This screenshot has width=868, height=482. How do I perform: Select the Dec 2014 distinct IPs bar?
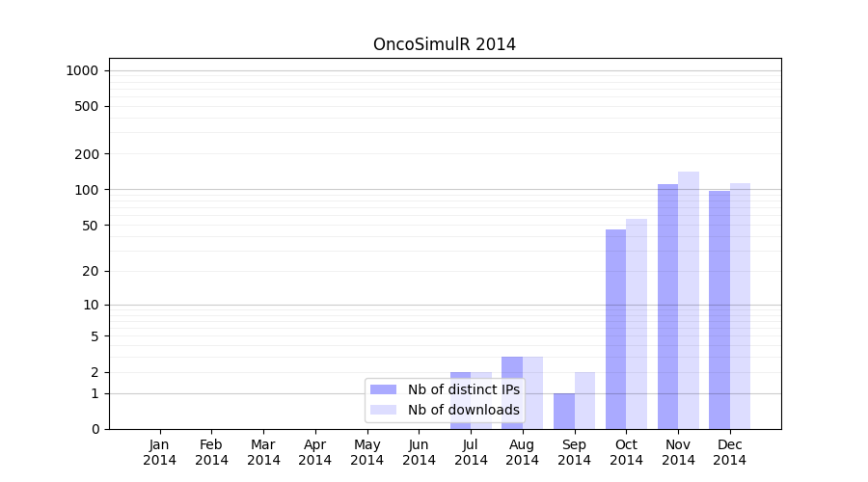(x=719, y=309)
